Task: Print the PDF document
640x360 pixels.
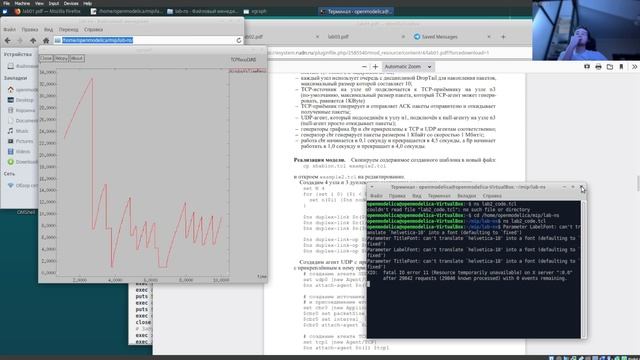Action: (598, 67)
